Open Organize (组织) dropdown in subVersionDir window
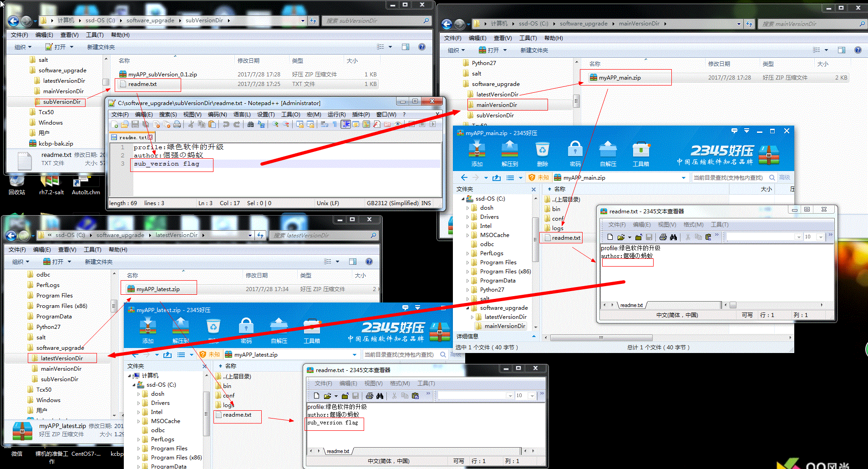This screenshot has height=469, width=868. pyautogui.click(x=23, y=47)
